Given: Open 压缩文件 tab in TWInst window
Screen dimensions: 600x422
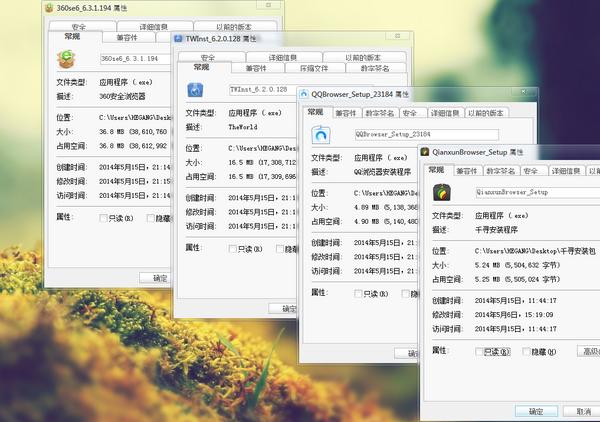Looking at the screenshot, I should click(315, 68).
